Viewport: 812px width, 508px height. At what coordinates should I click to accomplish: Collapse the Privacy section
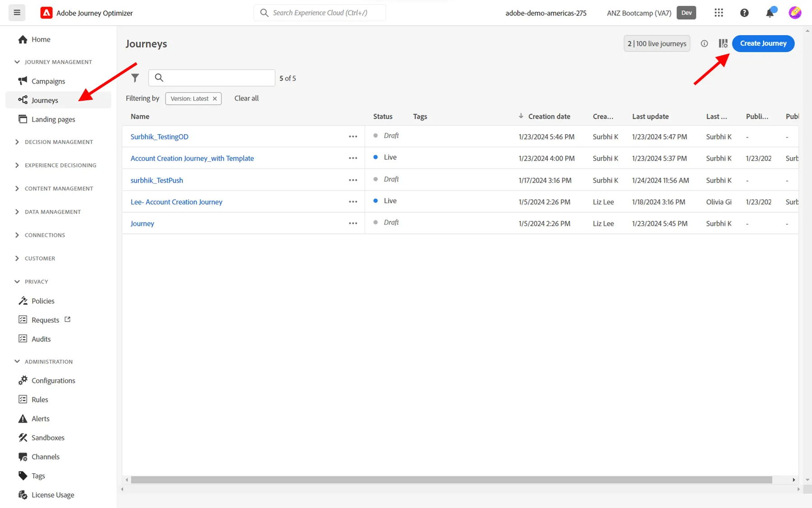[x=17, y=281]
